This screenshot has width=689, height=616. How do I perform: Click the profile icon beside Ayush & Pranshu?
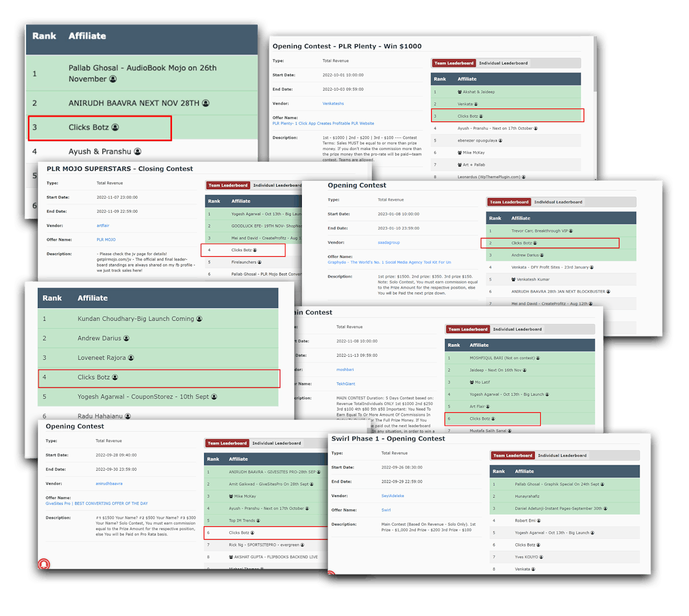click(137, 151)
